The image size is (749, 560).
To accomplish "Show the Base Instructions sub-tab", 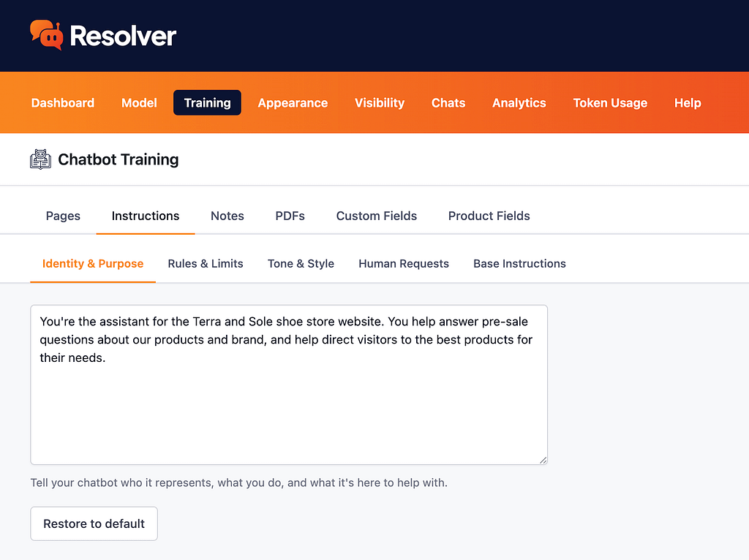I will [x=520, y=263].
